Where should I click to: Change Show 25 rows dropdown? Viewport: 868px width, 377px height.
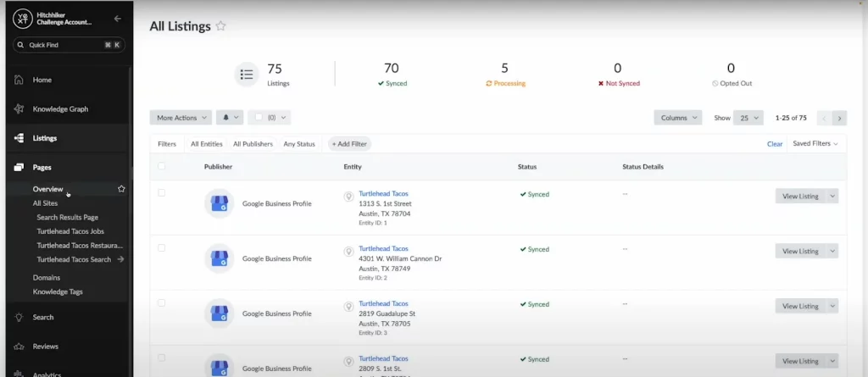(x=748, y=118)
